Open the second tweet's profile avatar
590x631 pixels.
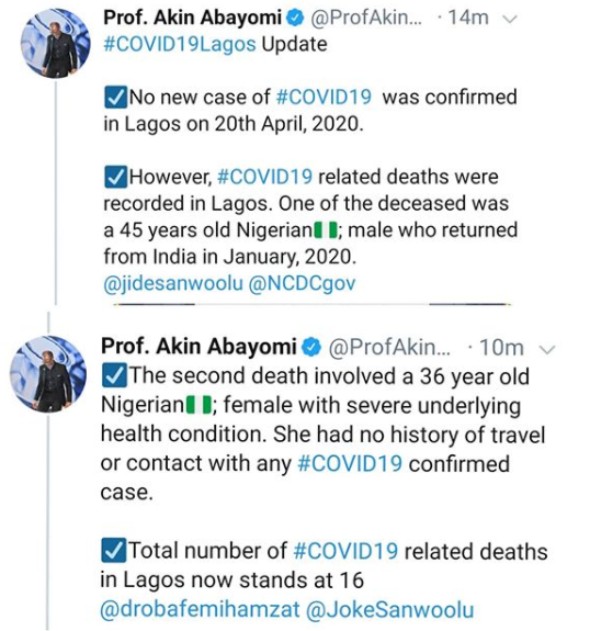[48, 374]
